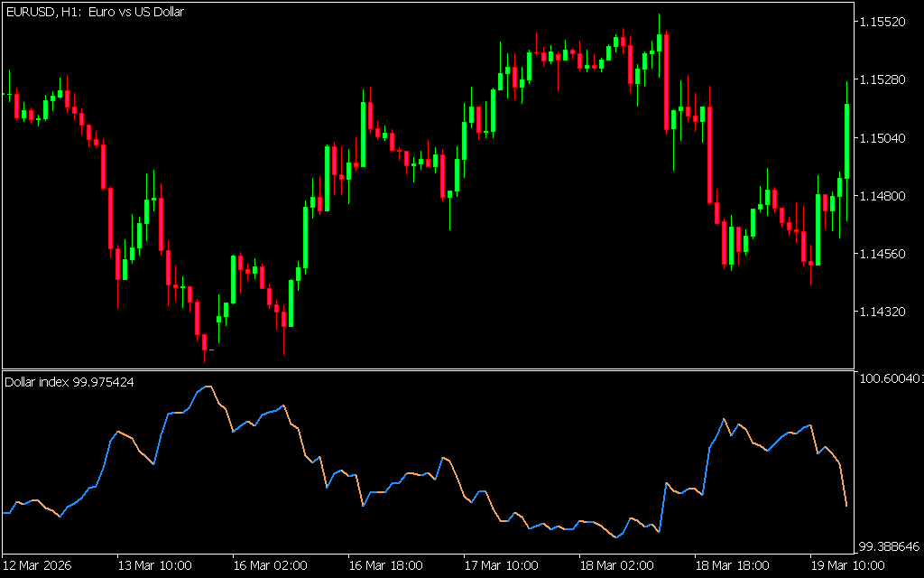Click the 16 Mar 02:00 time marker
Screen dimensions: 924x578
point(270,565)
